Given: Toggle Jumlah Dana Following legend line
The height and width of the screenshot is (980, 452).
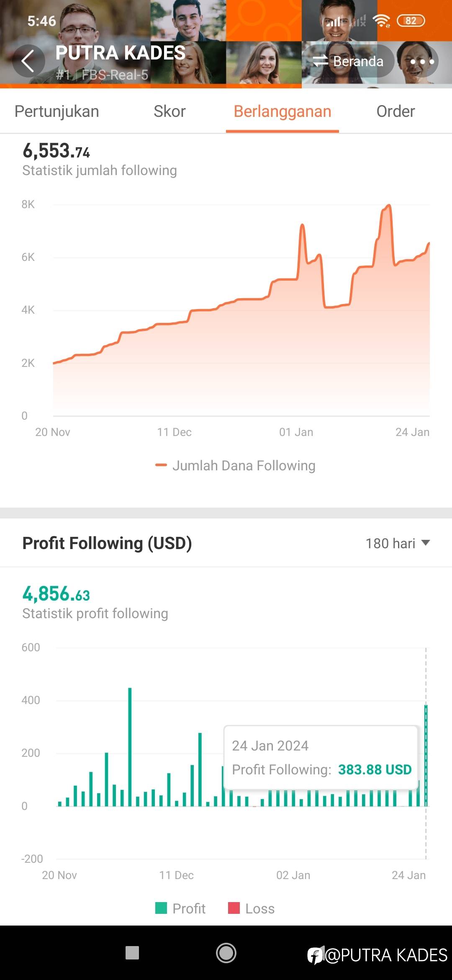Looking at the screenshot, I should [235, 465].
